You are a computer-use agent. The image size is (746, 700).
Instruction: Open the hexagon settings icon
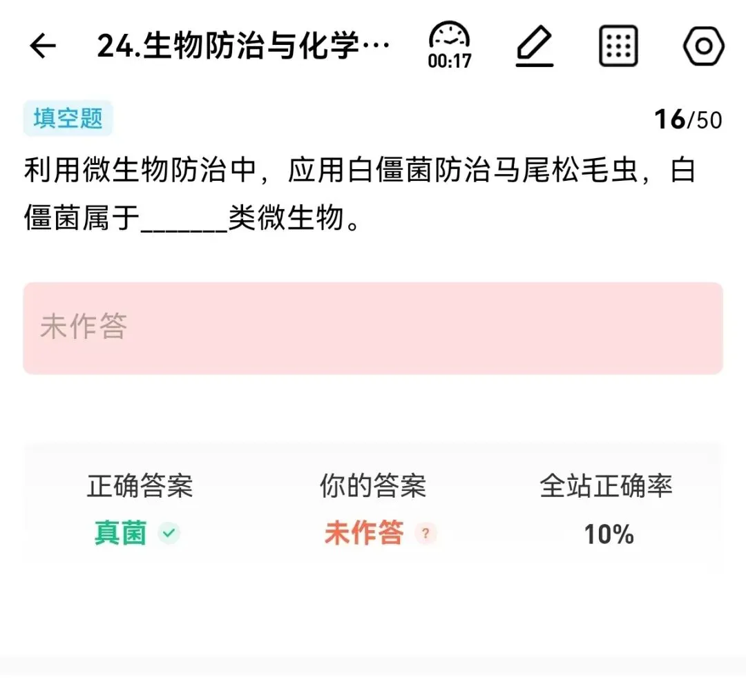[x=704, y=46]
